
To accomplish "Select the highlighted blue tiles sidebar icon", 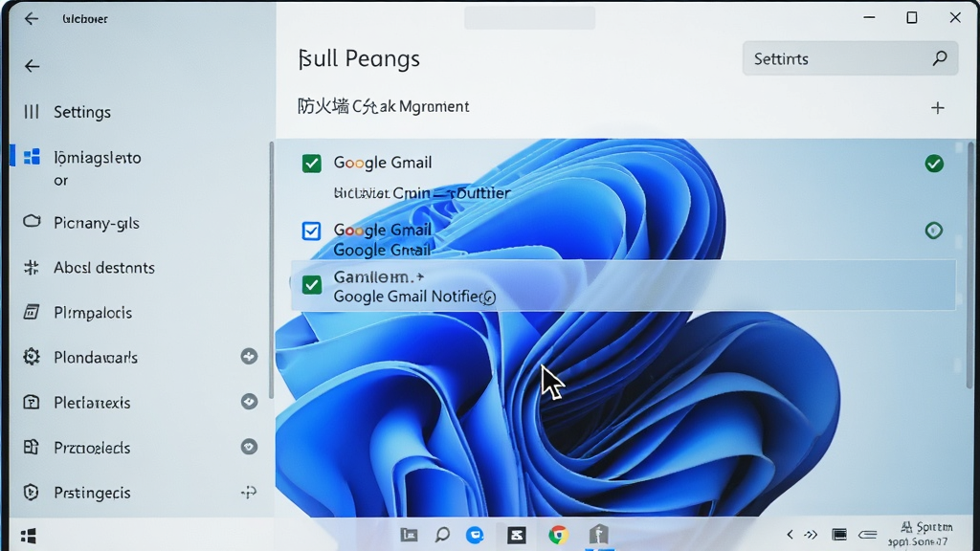I will (32, 157).
